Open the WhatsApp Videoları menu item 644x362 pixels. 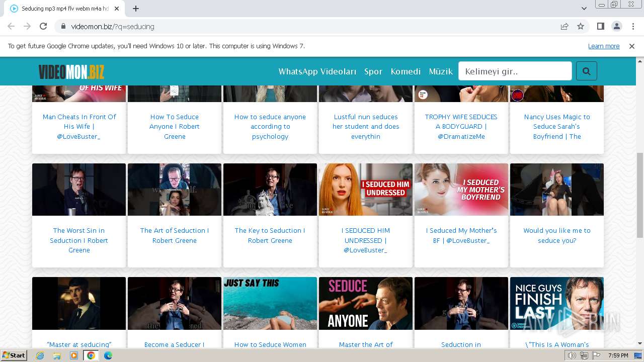[x=317, y=71]
